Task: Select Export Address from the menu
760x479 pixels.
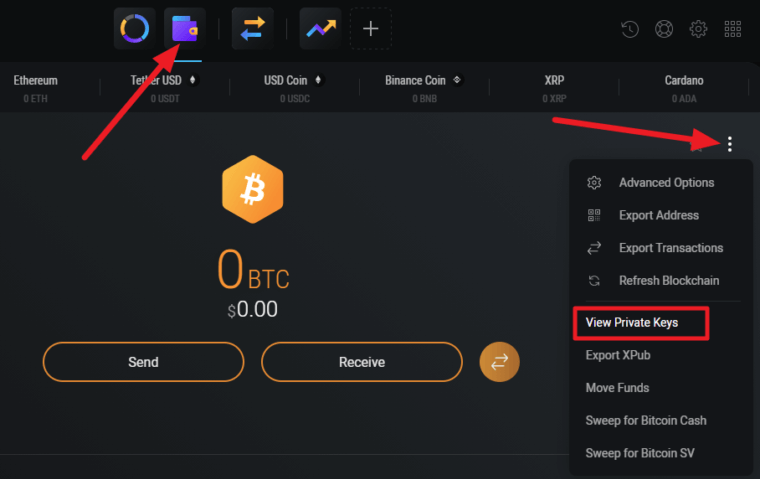Action: coord(658,215)
